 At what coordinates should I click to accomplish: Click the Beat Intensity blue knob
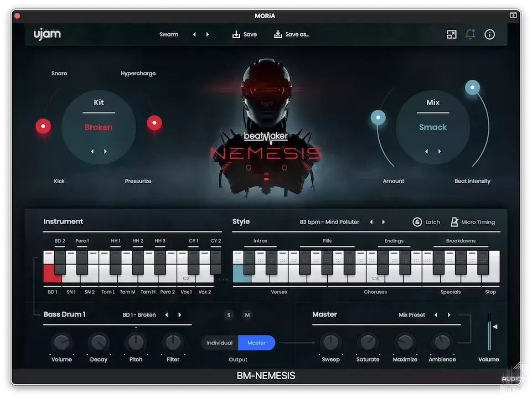(x=472, y=87)
